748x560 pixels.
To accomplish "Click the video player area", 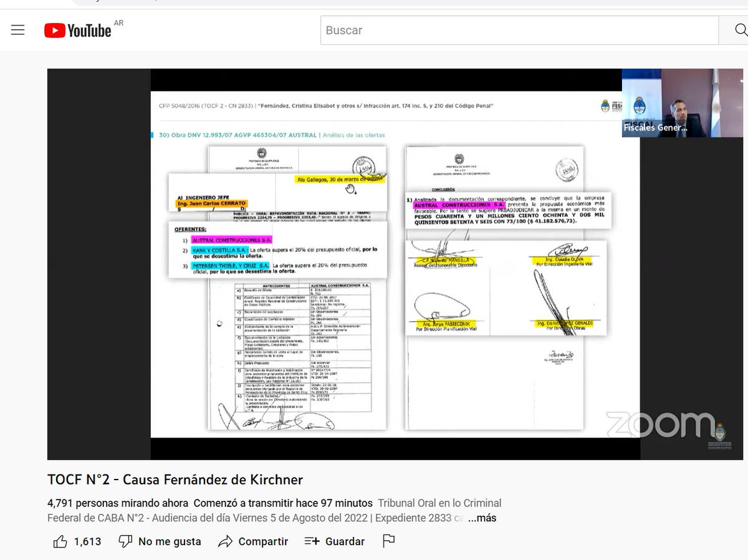I will click(x=396, y=264).
